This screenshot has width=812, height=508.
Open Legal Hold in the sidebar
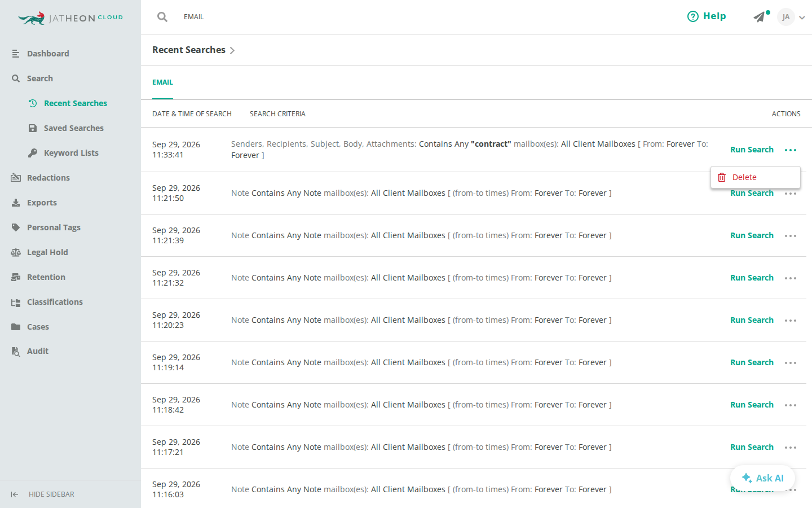tap(39, 252)
